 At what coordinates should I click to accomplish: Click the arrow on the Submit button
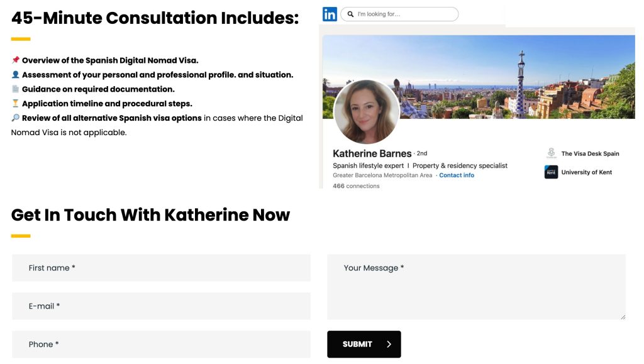point(389,345)
